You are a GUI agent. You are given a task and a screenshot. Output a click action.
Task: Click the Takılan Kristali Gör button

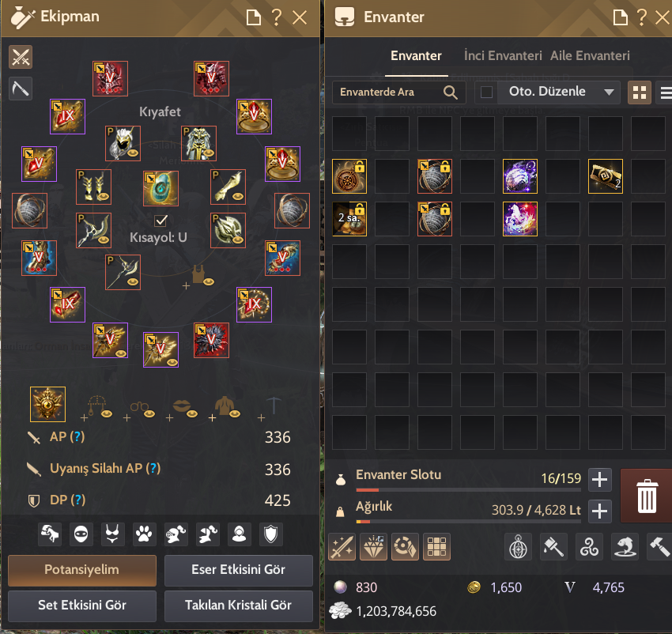[x=238, y=606]
